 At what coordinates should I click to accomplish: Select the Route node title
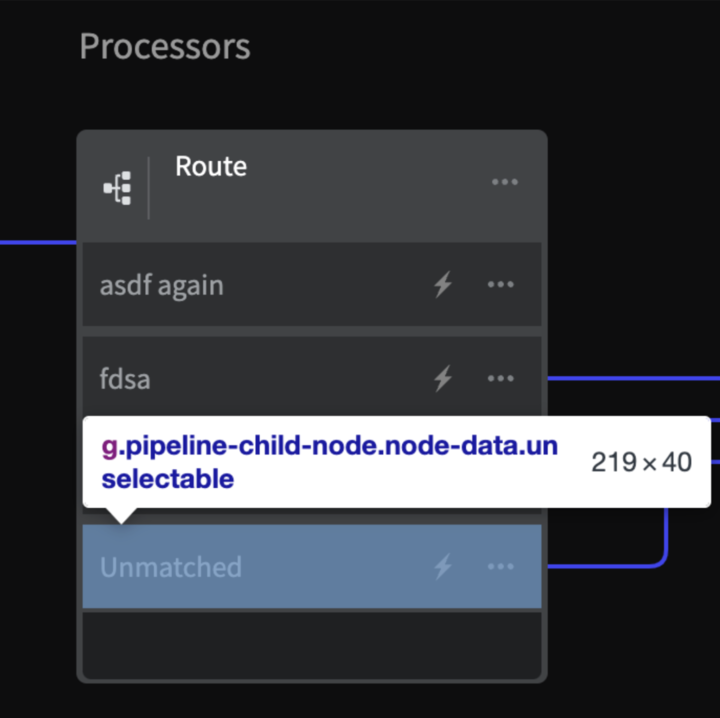tap(211, 166)
